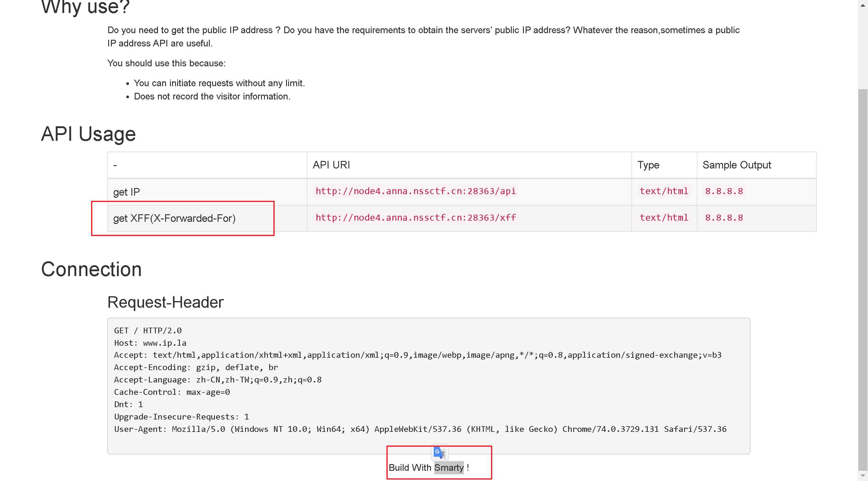This screenshot has height=481, width=868.
Task: Click the Type column header
Action: [648, 165]
